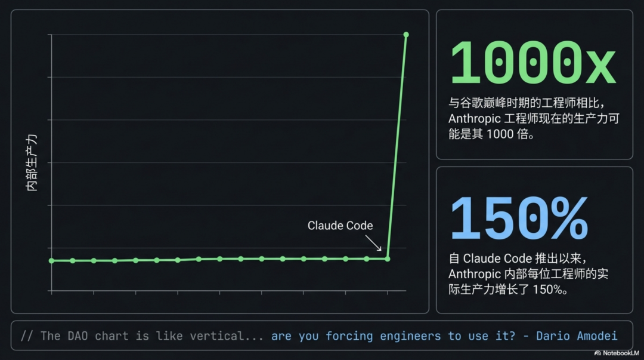Select the leftmost data point on green line
644x360 pixels.
(51, 261)
